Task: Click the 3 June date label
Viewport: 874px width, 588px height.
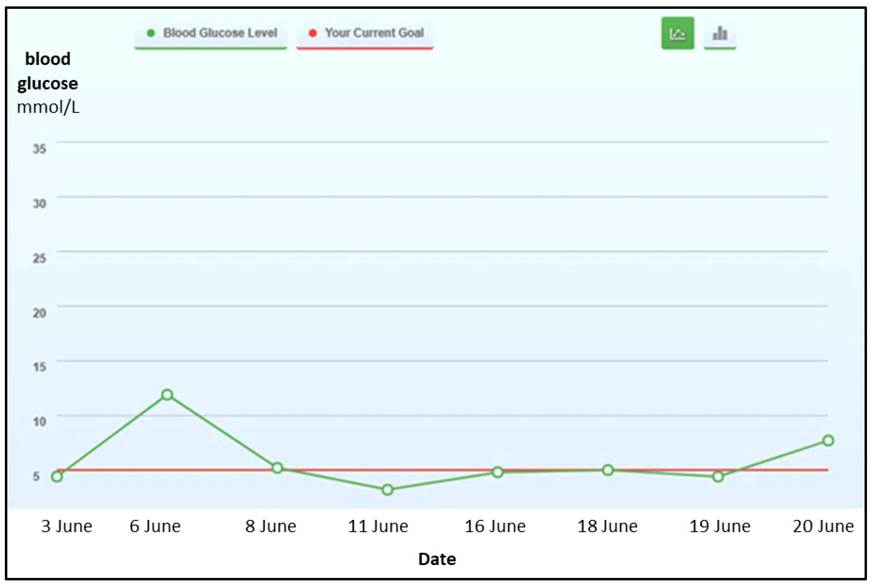Action: click(66, 526)
